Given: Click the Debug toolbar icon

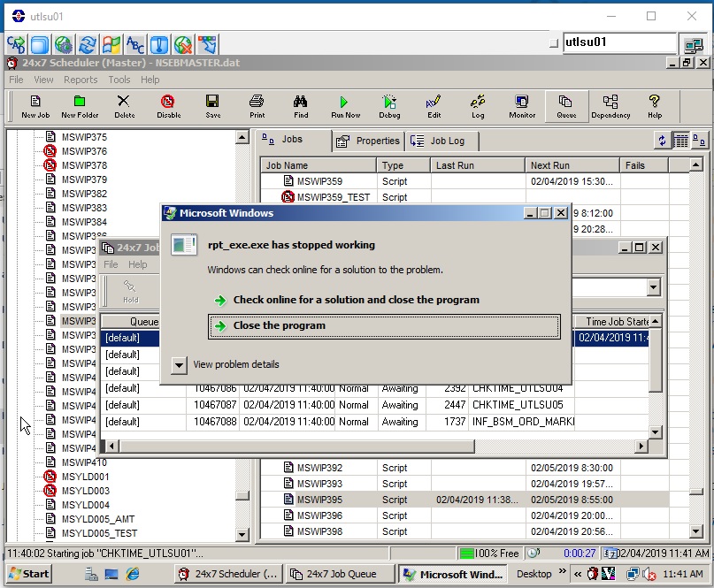Looking at the screenshot, I should [389, 107].
